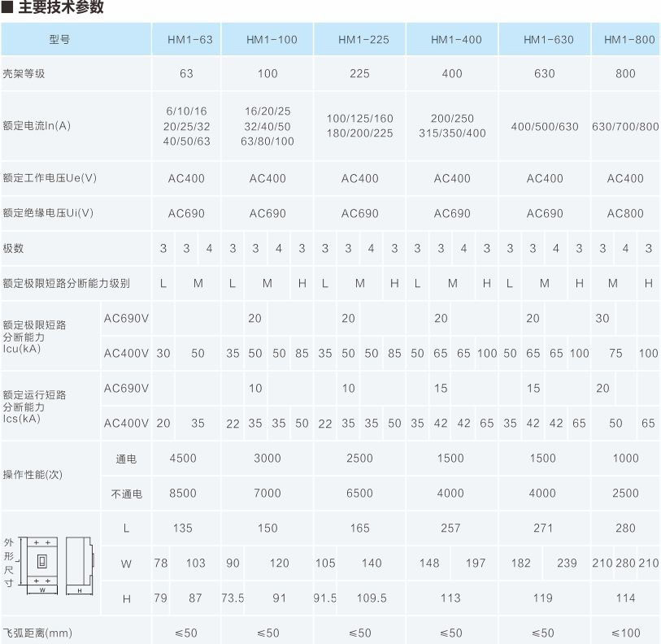Click the L dimension value 150
661x644 pixels.
pos(267,528)
